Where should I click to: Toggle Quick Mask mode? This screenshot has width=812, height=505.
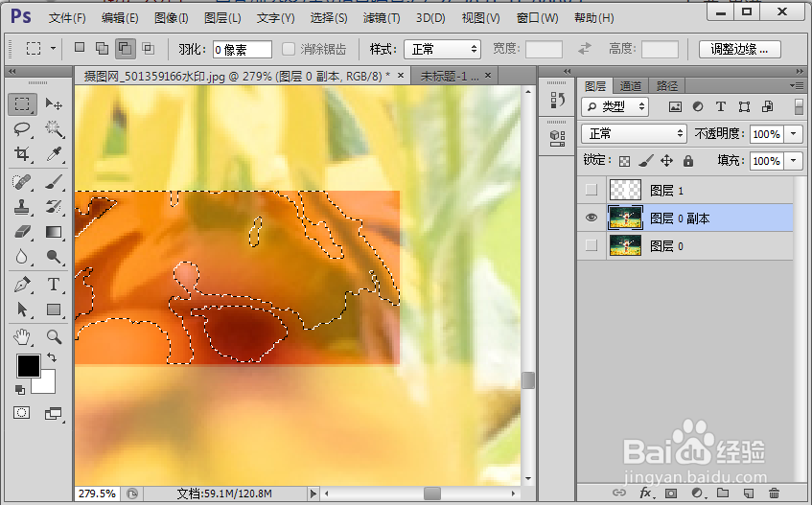[22, 412]
